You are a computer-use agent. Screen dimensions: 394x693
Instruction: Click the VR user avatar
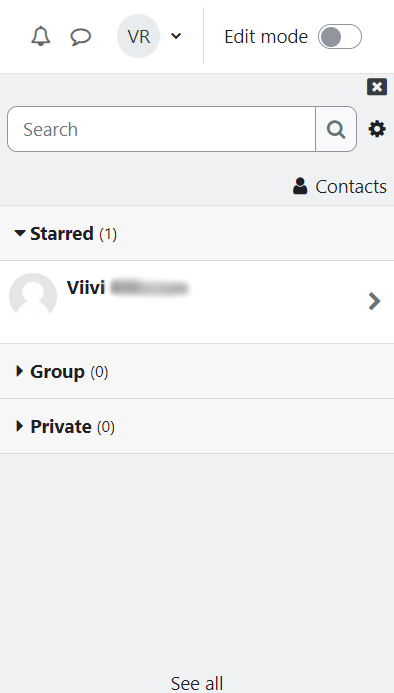[x=138, y=36]
